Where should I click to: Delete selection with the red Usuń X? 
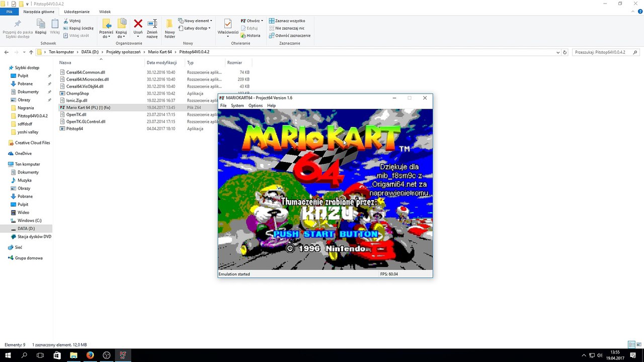pos(138,23)
